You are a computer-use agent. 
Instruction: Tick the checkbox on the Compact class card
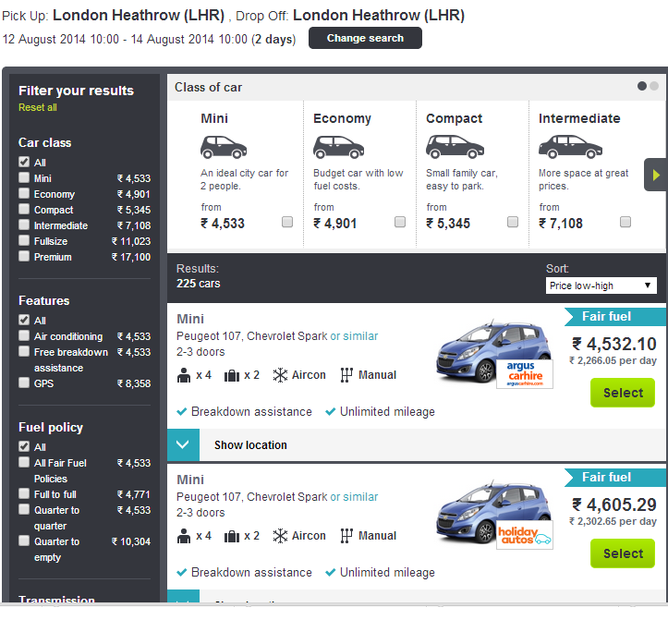pyautogui.click(x=513, y=222)
